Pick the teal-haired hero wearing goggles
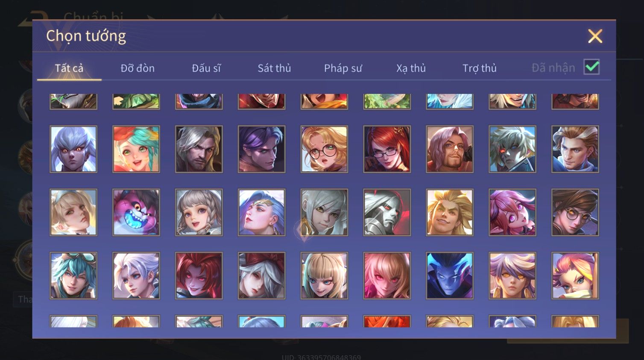The image size is (644, 360). [x=73, y=275]
